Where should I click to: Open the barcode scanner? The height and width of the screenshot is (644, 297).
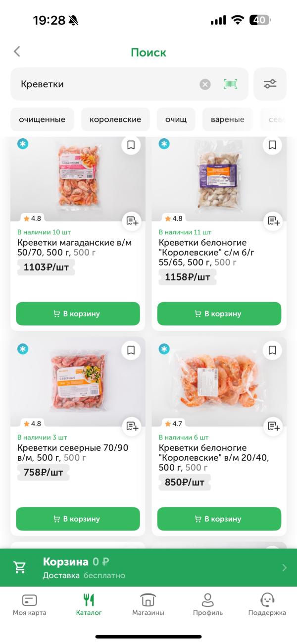tap(230, 84)
